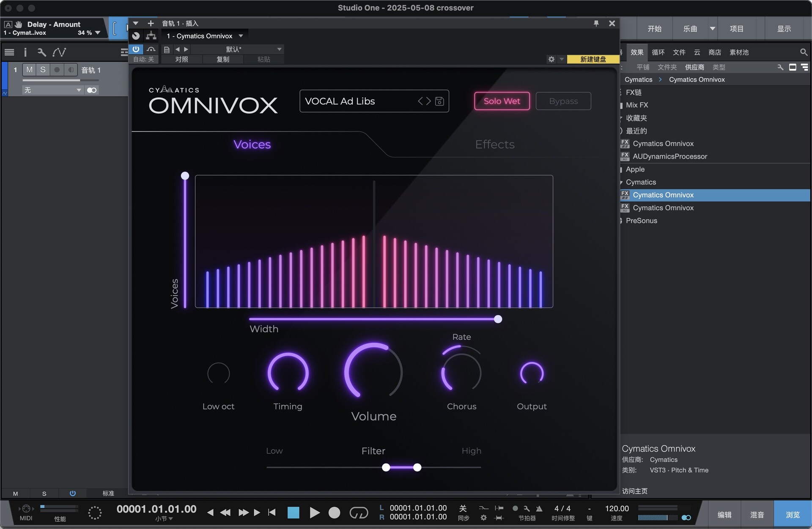Solo track 音轨 1
812x529 pixels.
pos(43,70)
